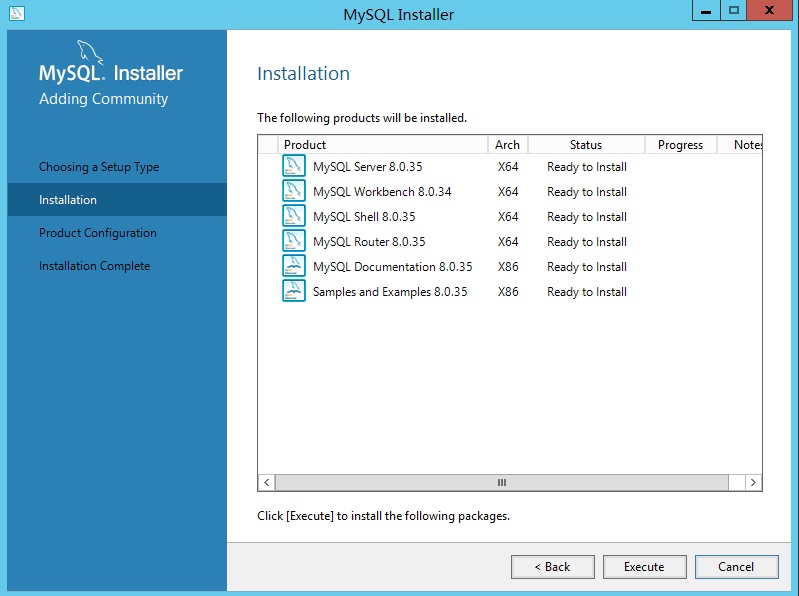Select the MySQL Workbench 8.0.34 row text
799x596 pixels.
point(382,192)
